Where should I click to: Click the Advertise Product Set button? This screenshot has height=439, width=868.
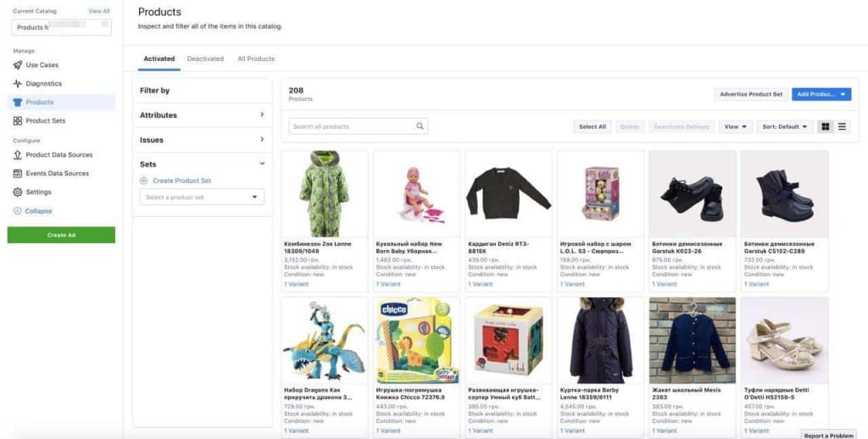(x=751, y=94)
